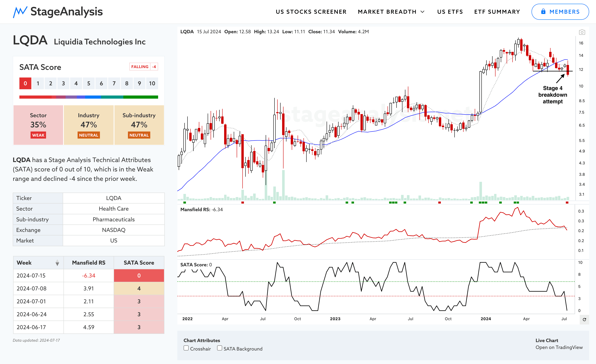Click the Chart Attributes heading
Viewport: 596px width, 364px height.
click(x=202, y=340)
